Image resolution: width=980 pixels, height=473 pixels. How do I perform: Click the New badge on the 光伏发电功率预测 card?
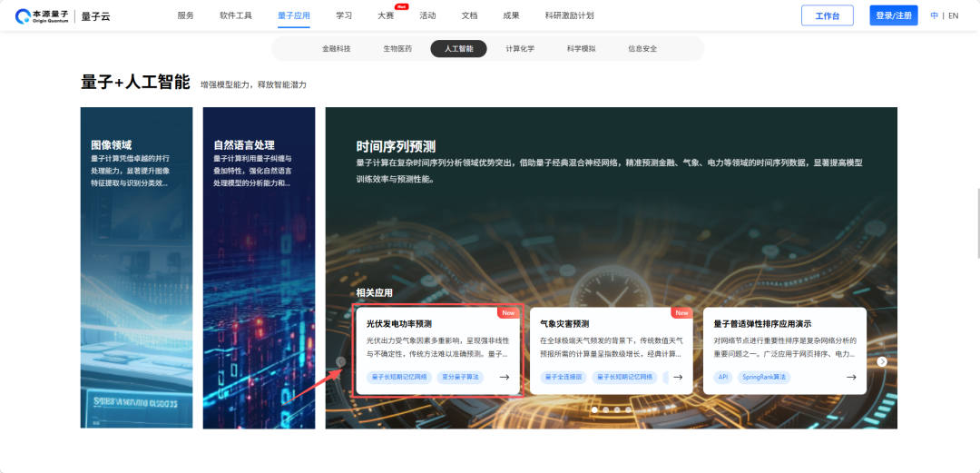pyautogui.click(x=509, y=312)
